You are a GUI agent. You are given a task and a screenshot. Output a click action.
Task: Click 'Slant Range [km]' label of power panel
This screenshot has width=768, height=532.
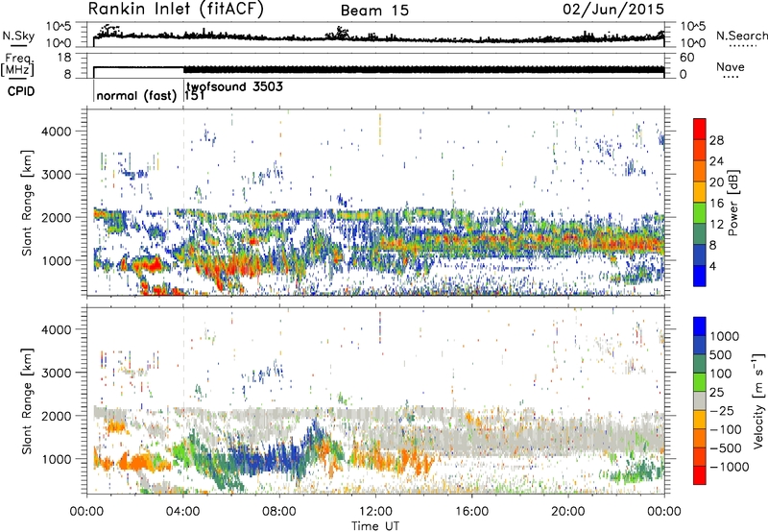(x=27, y=203)
